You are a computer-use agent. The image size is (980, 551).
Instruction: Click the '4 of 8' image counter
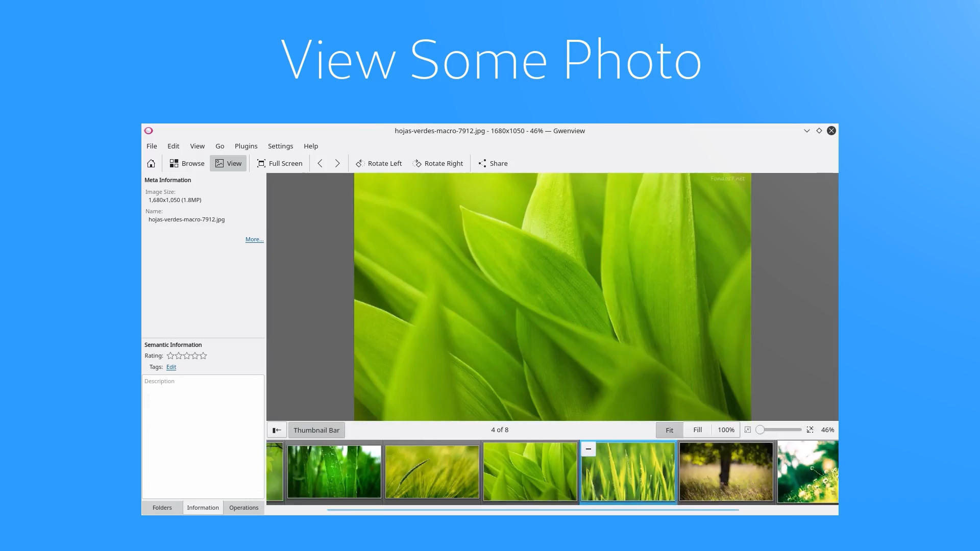click(500, 430)
